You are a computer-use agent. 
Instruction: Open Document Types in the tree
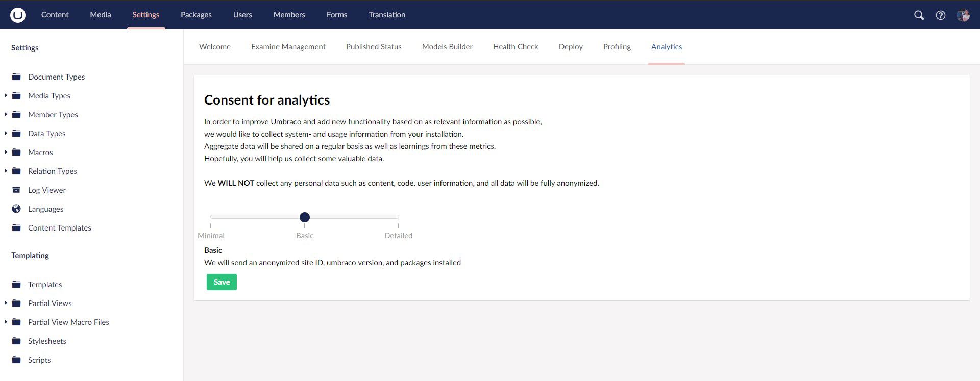(x=57, y=77)
